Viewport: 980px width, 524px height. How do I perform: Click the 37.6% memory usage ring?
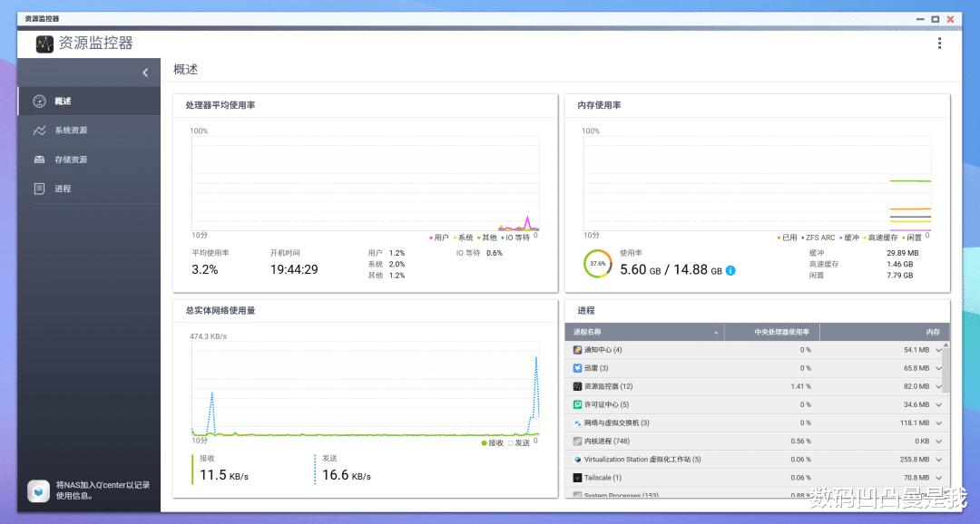point(598,264)
